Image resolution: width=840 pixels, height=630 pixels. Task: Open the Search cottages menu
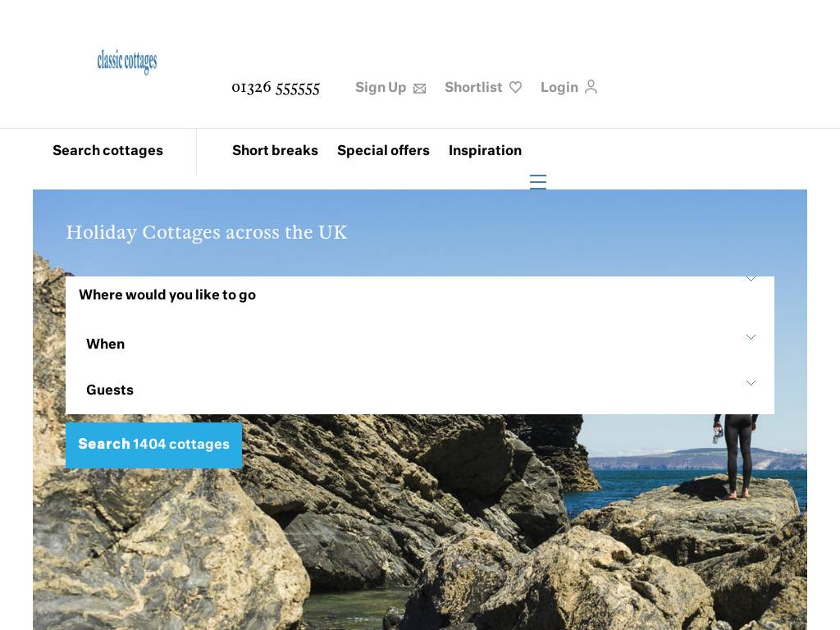(107, 151)
